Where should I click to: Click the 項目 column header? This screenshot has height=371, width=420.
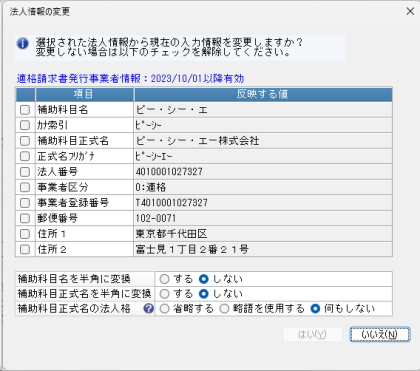84,94
